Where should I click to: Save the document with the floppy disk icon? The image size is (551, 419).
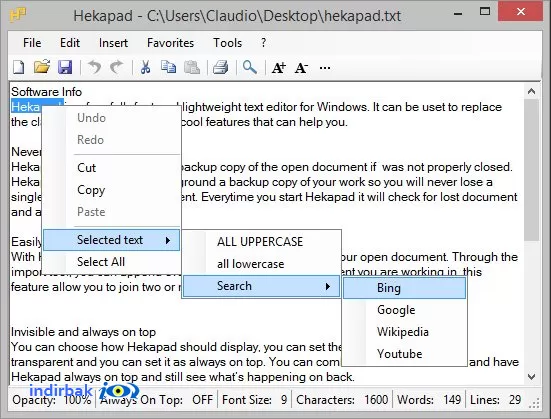pyautogui.click(x=65, y=67)
